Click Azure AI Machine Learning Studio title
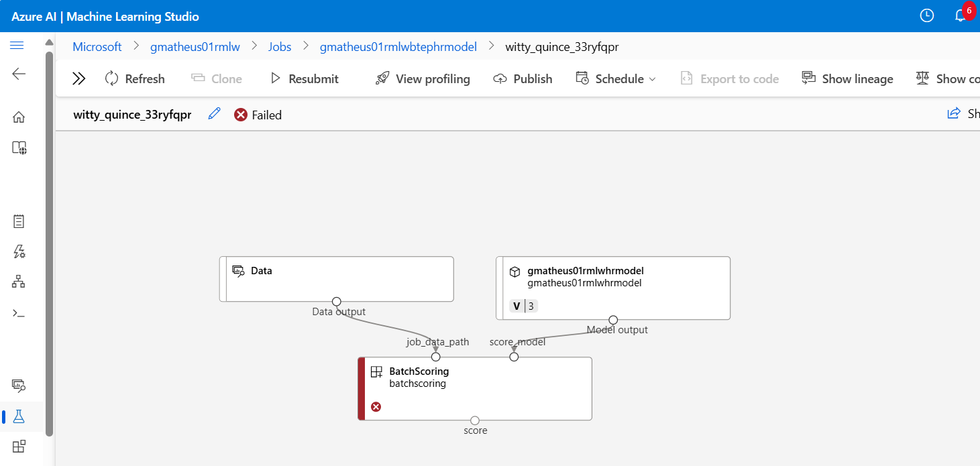Screen dimensions: 980x466 [x=105, y=16]
